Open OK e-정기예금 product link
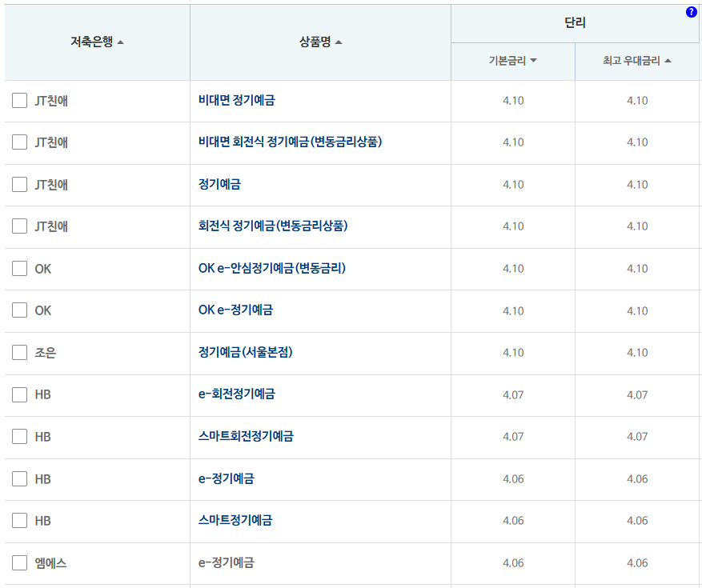Viewport: 702px width, 588px height. pyautogui.click(x=235, y=310)
